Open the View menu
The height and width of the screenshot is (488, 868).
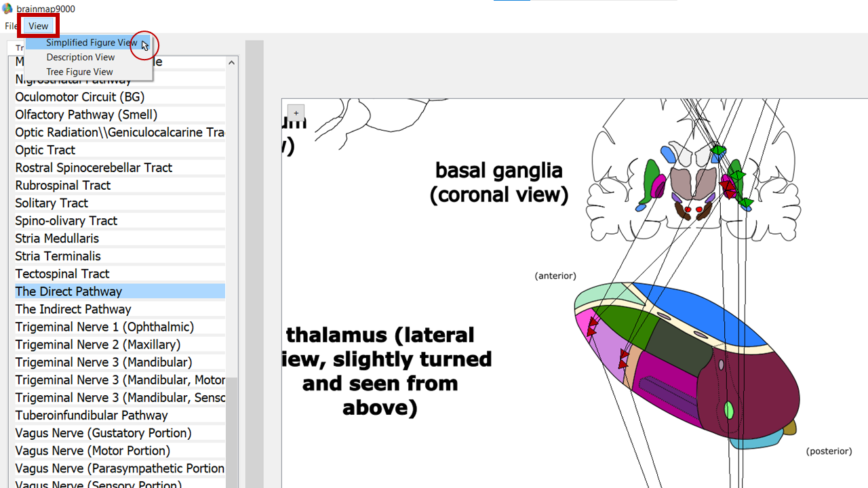click(x=38, y=26)
